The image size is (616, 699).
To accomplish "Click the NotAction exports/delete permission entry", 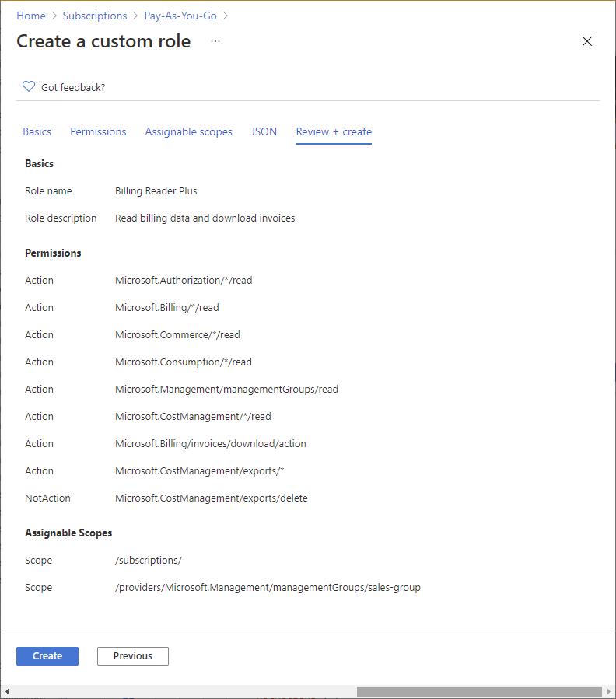I will [212, 498].
